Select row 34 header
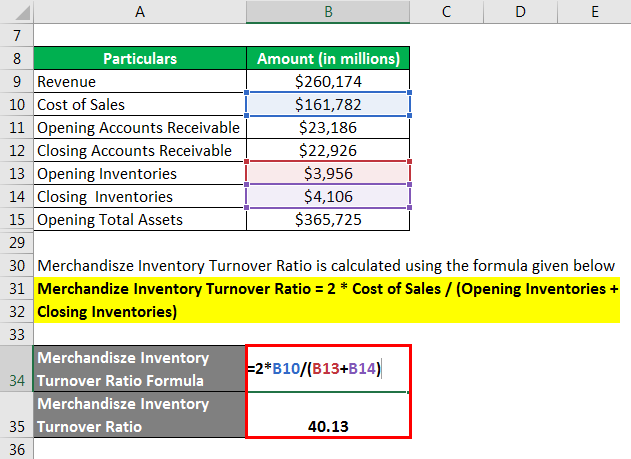The image size is (631, 459). click(x=16, y=368)
